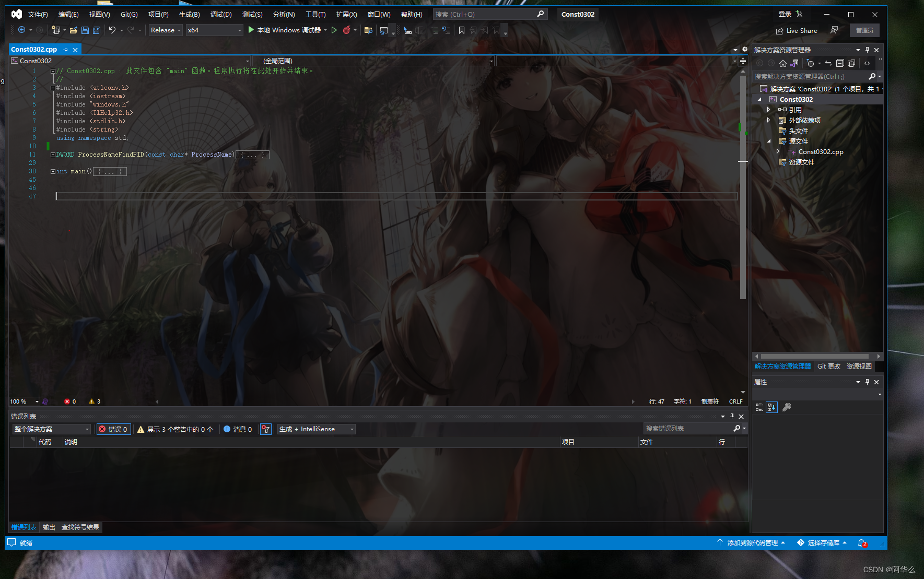Image resolution: width=924 pixels, height=579 pixels.
Task: Click the Comment Selection toolbar icon
Action: tap(435, 30)
